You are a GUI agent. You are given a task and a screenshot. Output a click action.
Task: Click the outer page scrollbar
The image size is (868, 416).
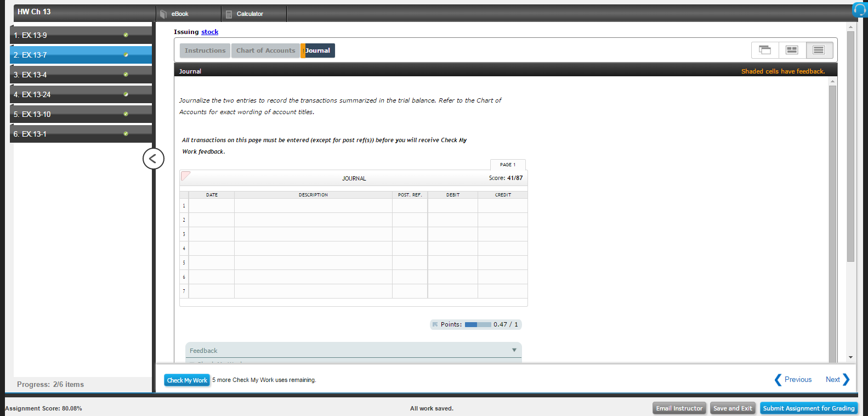click(850, 146)
